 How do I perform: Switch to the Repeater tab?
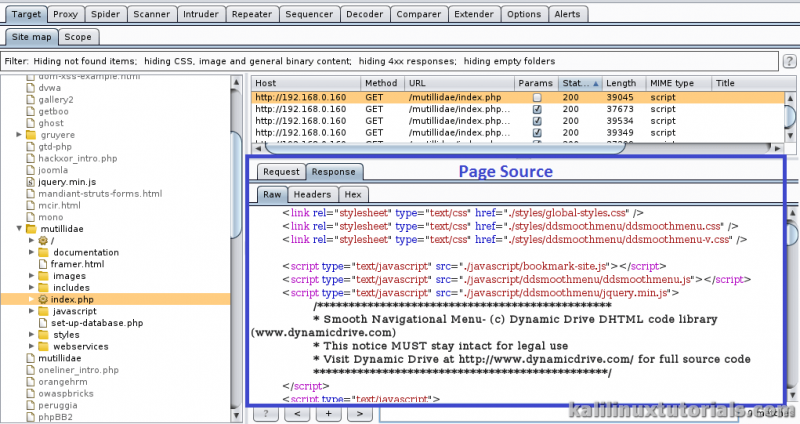point(250,15)
